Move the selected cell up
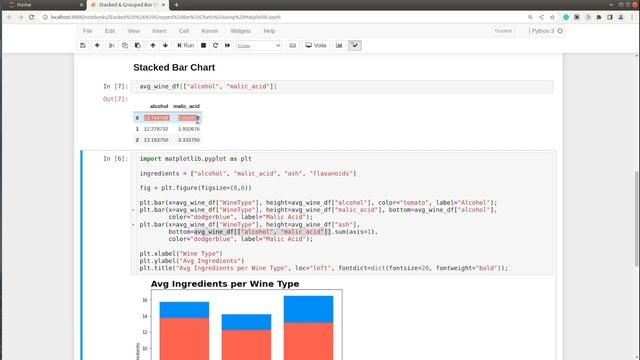 pos(153,46)
